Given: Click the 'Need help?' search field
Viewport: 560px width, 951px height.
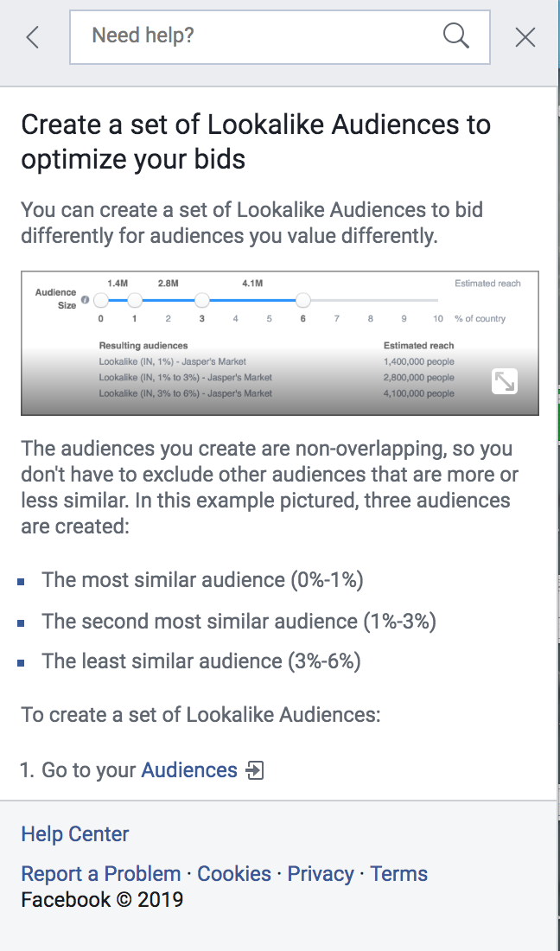Looking at the screenshot, I should pos(279,37).
